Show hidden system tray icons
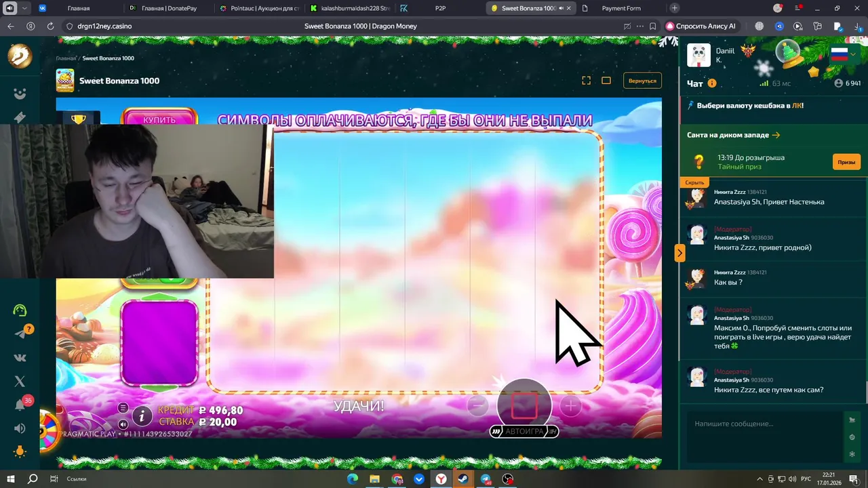The width and height of the screenshot is (868, 488). [759, 479]
